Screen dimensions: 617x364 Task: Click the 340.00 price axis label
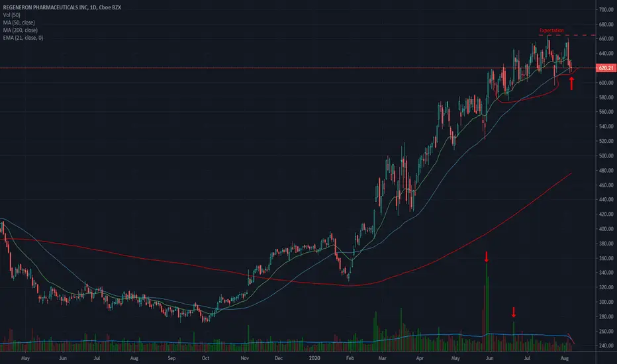click(x=606, y=272)
